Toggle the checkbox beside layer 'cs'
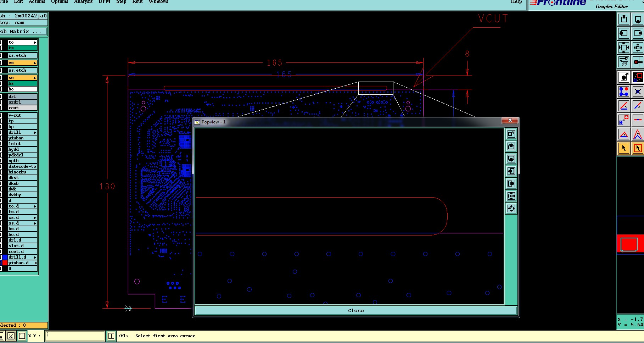The height and width of the screenshot is (343, 644). [1, 63]
